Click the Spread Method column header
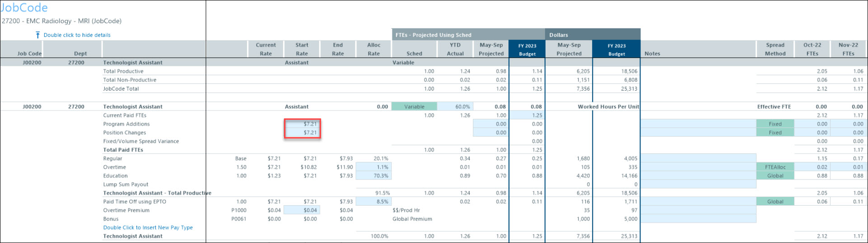 tap(775, 49)
